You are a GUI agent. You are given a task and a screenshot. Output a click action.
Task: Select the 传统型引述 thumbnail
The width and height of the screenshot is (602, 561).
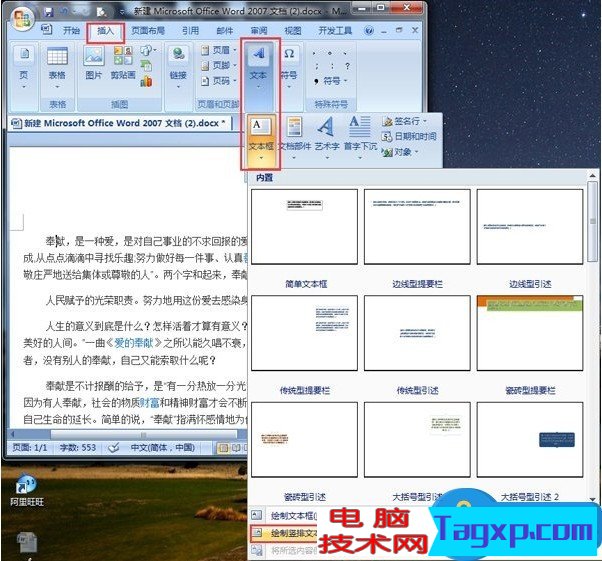point(417,333)
